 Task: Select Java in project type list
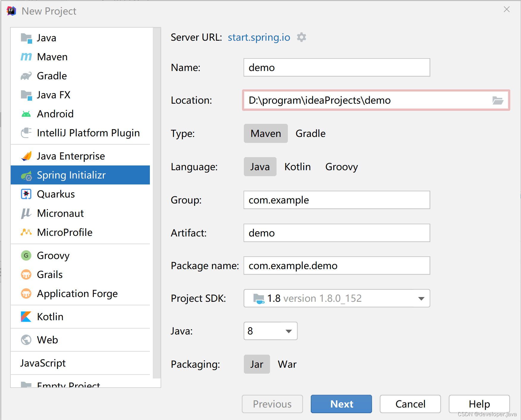(80, 38)
